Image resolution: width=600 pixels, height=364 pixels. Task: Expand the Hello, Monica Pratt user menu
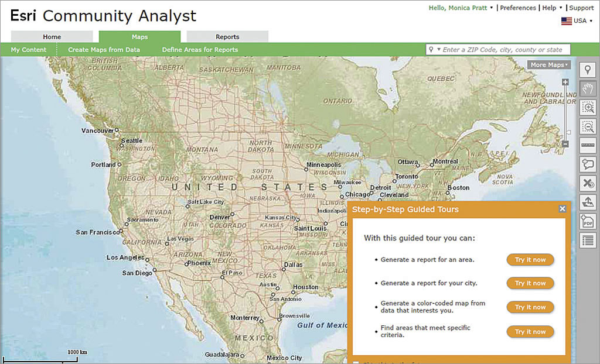pyautogui.click(x=461, y=8)
